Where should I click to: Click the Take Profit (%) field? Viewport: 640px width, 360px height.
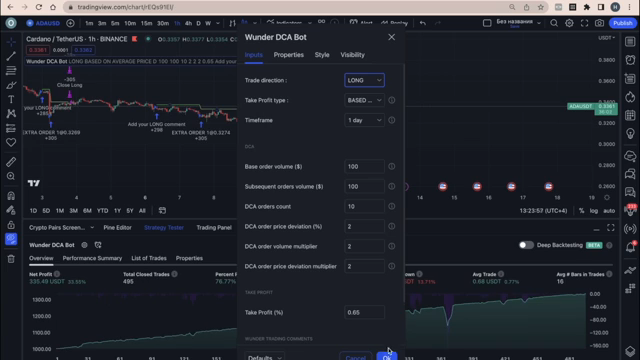coord(364,313)
